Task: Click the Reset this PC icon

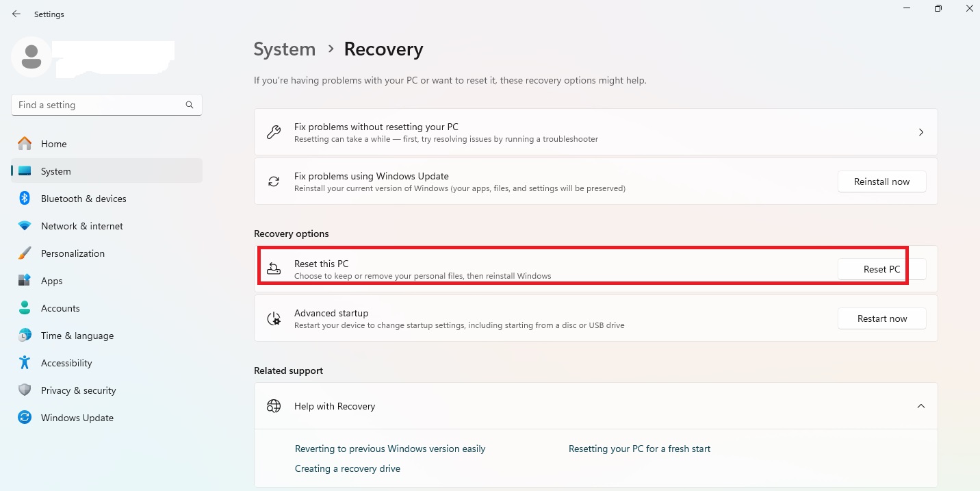Action: coord(274,269)
